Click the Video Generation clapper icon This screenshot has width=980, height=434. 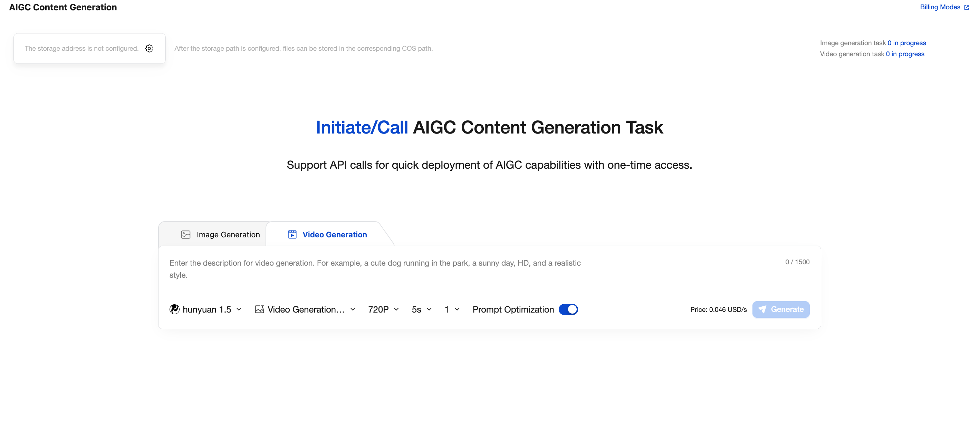[292, 235]
